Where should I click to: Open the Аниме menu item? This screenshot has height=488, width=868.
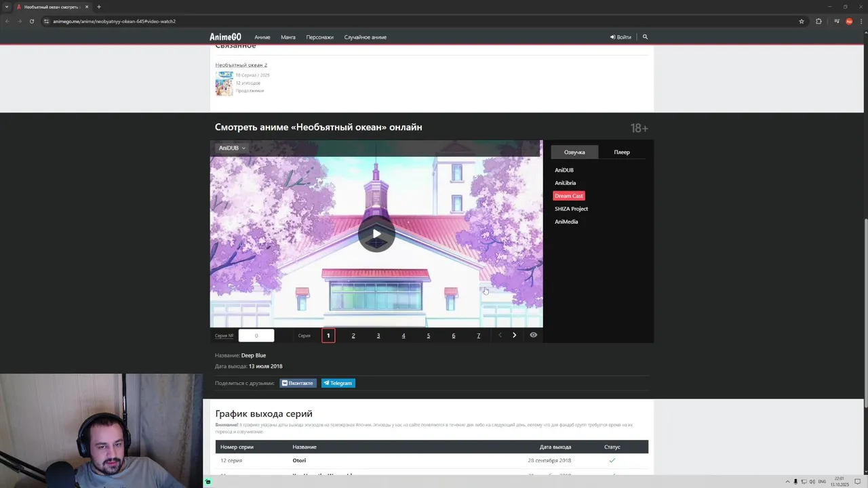pyautogui.click(x=262, y=37)
